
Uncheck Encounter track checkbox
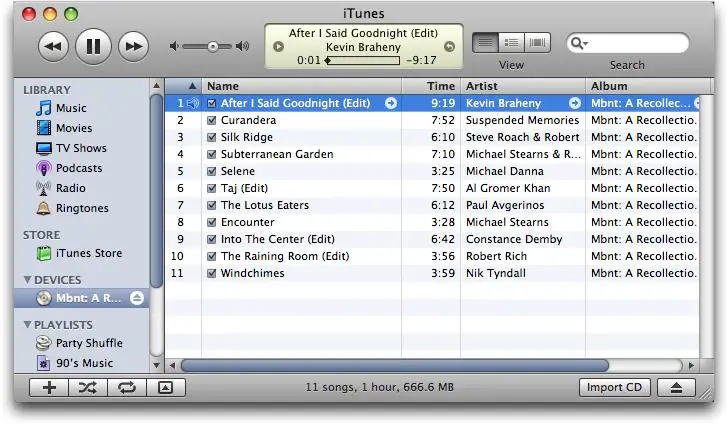click(x=212, y=222)
